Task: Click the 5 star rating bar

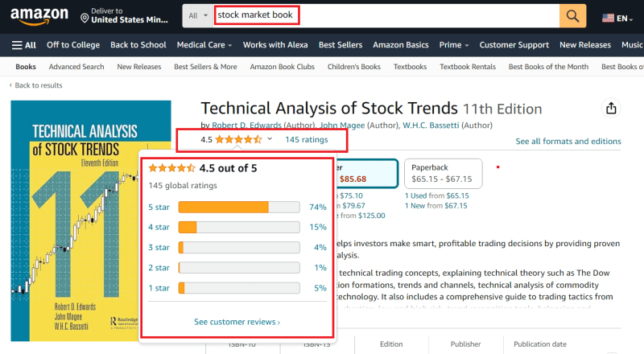Action: point(234,207)
